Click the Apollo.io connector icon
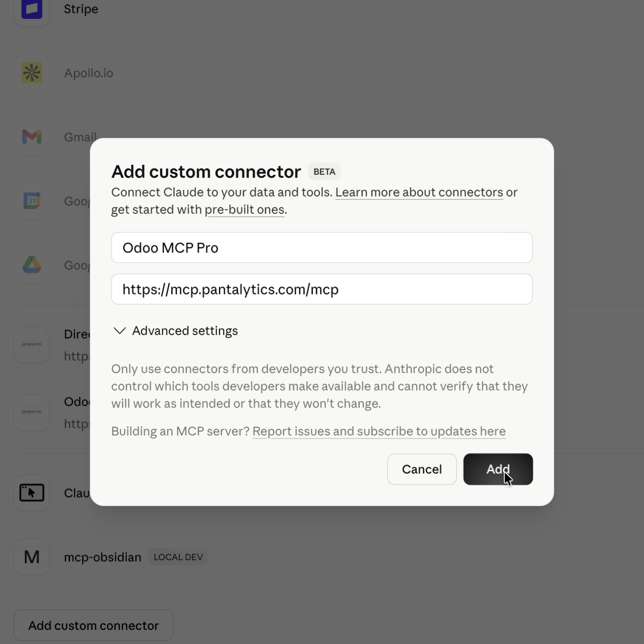The width and height of the screenshot is (644, 644). (32, 73)
